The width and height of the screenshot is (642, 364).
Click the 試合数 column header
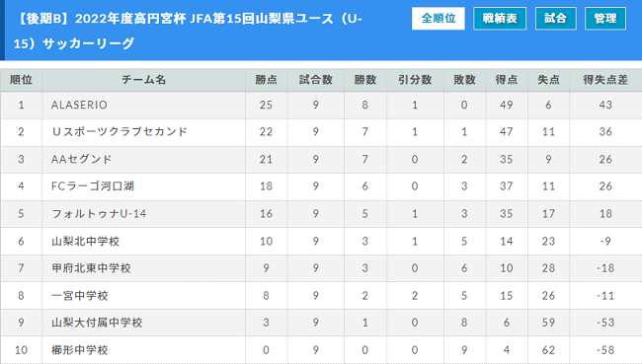coord(316,80)
